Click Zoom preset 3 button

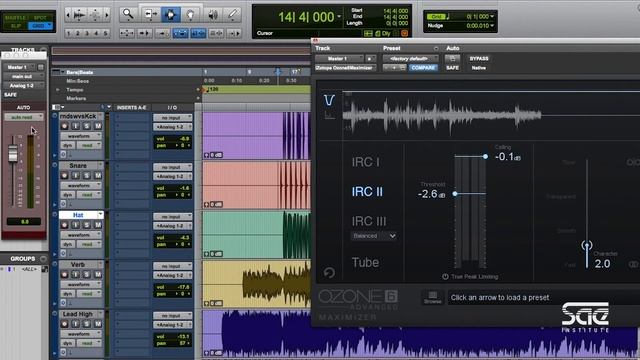[x=87, y=33]
